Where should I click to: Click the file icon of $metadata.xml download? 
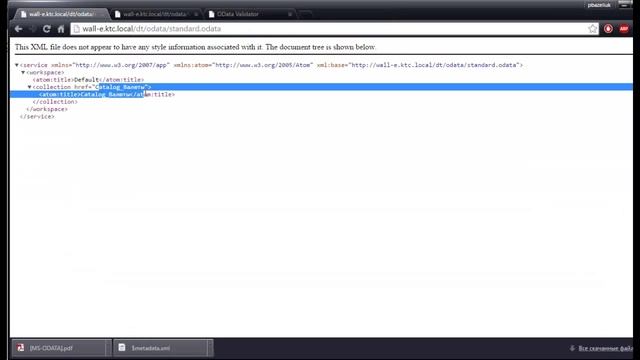[122, 347]
